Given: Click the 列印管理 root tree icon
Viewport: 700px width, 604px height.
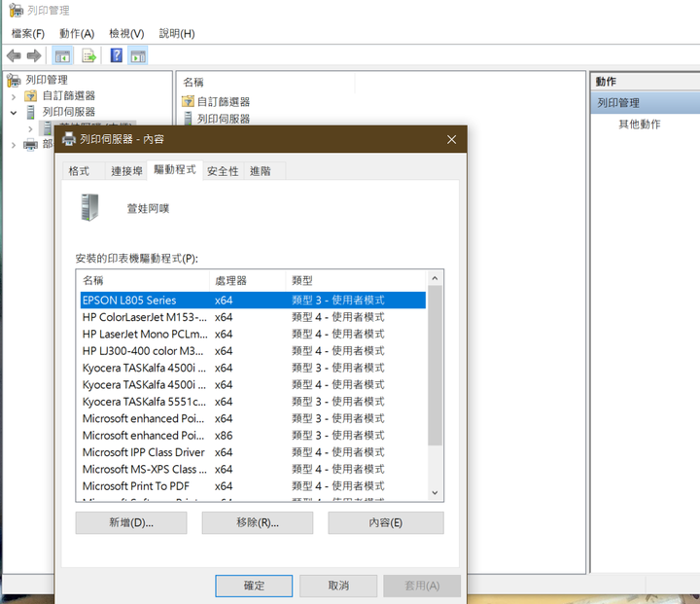Looking at the screenshot, I should coord(14,80).
